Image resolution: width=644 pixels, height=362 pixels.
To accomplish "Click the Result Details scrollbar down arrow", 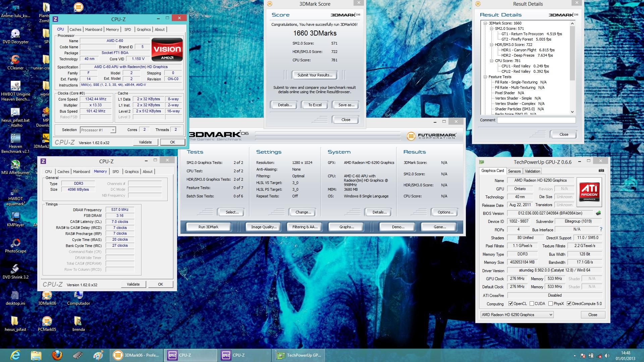I will pos(572,112).
